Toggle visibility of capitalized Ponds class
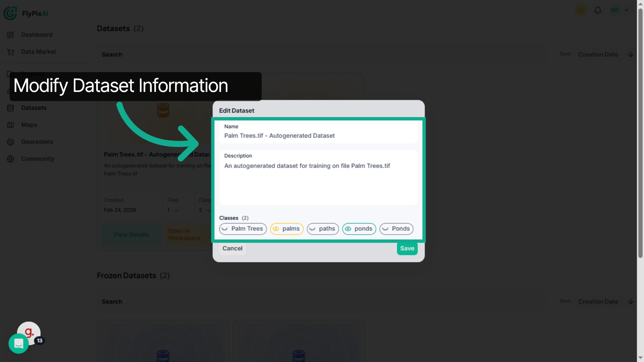The height and width of the screenshot is (362, 644). point(396,229)
